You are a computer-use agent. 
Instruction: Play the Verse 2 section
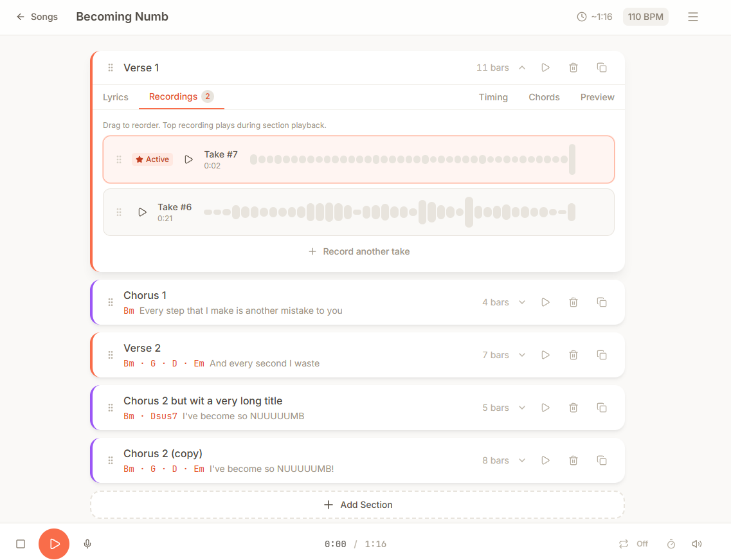(x=545, y=355)
